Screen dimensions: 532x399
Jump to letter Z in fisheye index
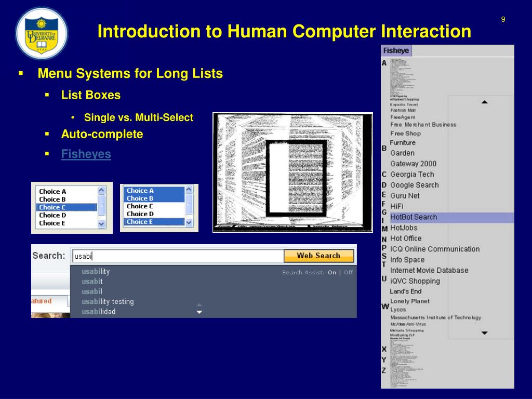click(384, 370)
